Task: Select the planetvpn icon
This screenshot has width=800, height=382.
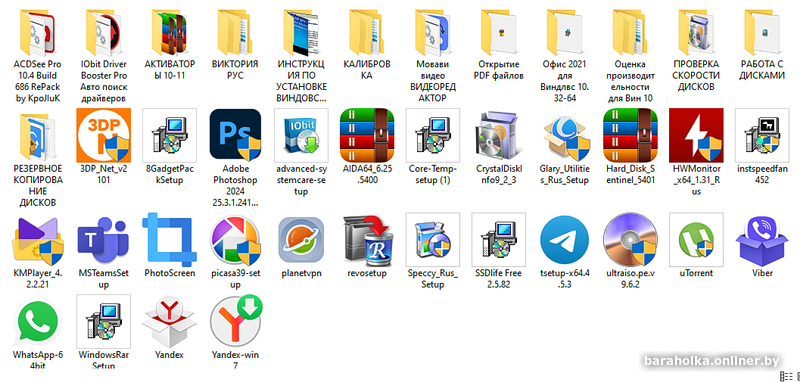Action: 301,240
